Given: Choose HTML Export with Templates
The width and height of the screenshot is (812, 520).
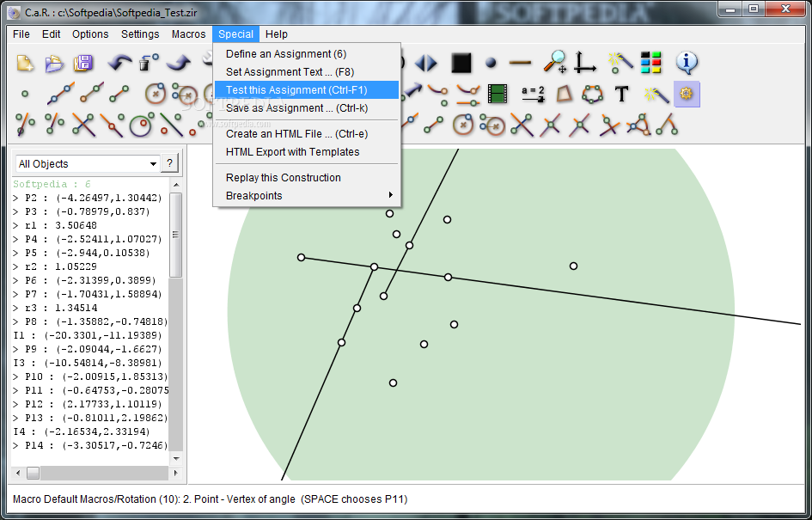Looking at the screenshot, I should [307, 152].
